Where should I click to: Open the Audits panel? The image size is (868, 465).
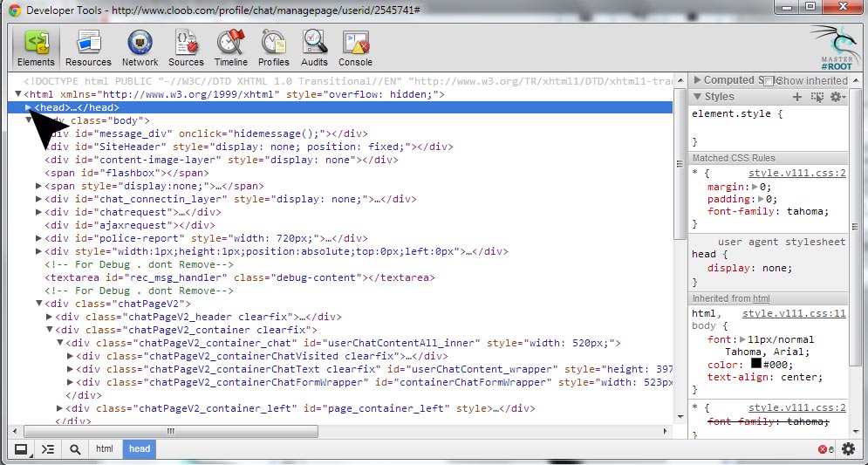(x=314, y=48)
